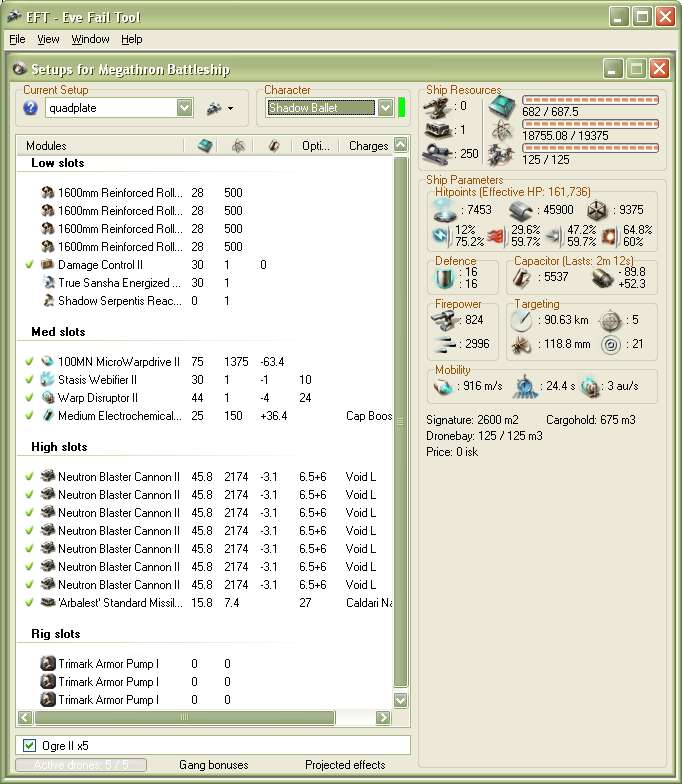Click the vertical scrollbar up arrow
Viewport: 682px width, 784px height.
click(x=400, y=144)
